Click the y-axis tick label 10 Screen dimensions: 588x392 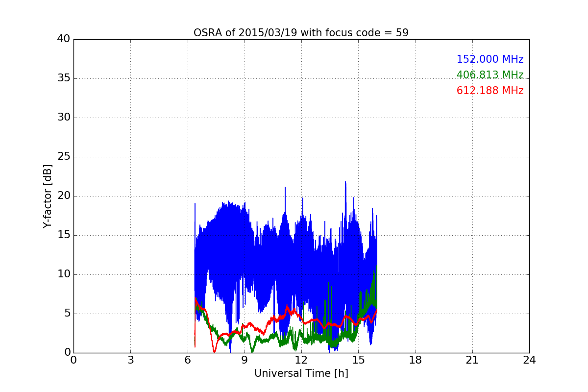pos(64,274)
